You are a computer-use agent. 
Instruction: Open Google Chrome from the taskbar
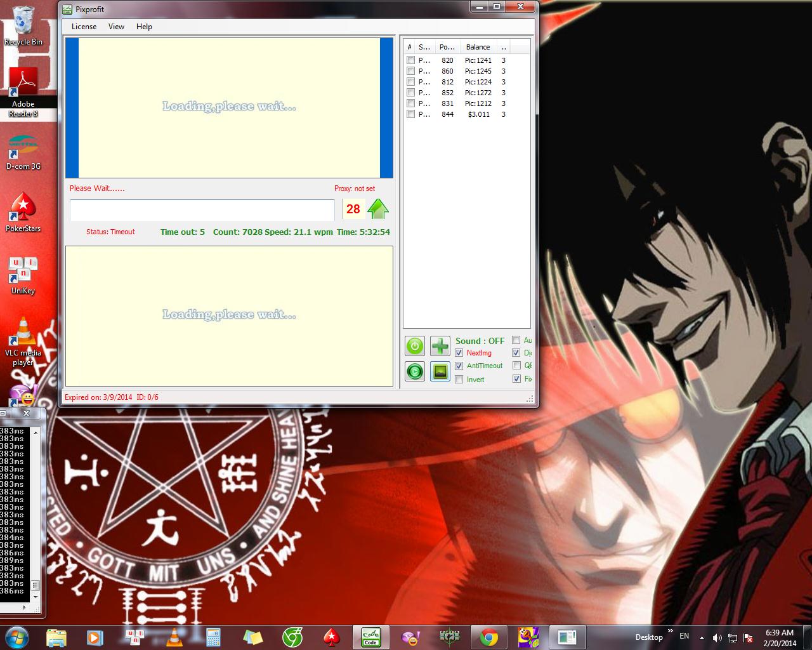pos(488,637)
